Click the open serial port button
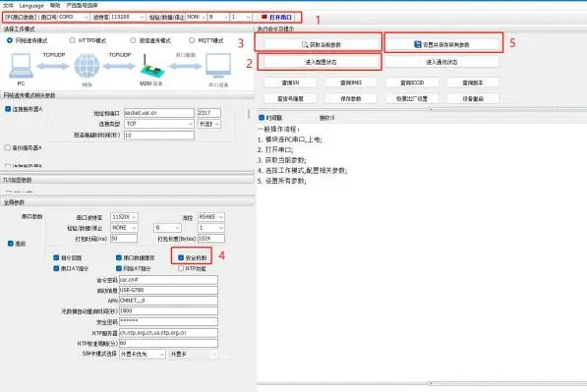The image size is (587, 392). 276,18
